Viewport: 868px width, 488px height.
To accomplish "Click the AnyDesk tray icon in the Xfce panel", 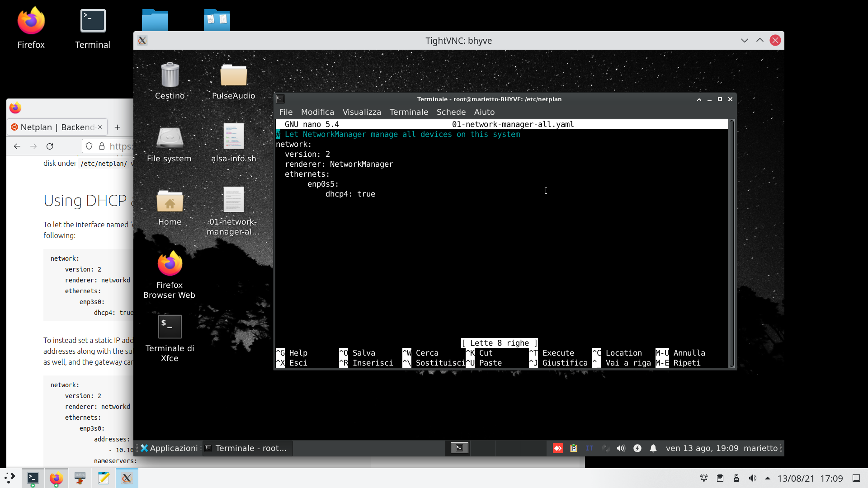I will [558, 448].
